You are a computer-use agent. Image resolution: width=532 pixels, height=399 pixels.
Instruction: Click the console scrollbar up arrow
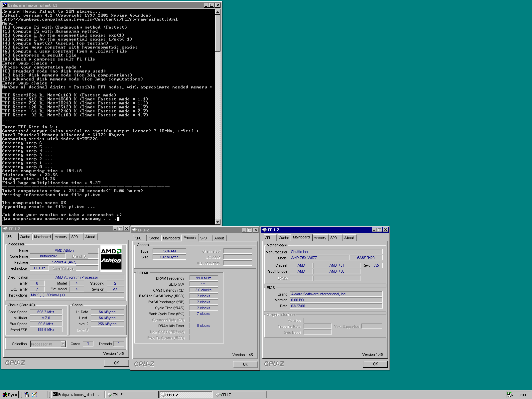218,12
